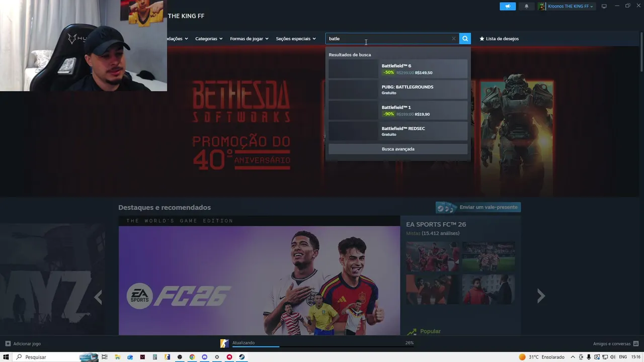Click the add game plus icon
644x362 pixels.
click(8, 344)
